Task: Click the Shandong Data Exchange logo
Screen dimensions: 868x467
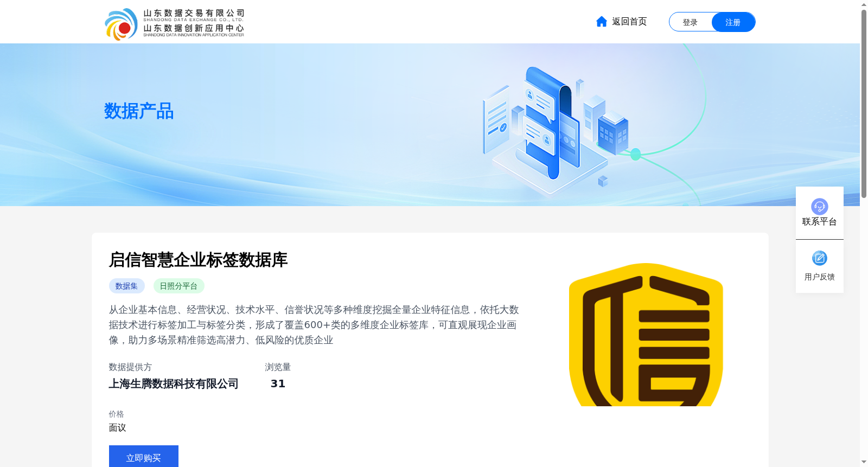Action: click(174, 23)
